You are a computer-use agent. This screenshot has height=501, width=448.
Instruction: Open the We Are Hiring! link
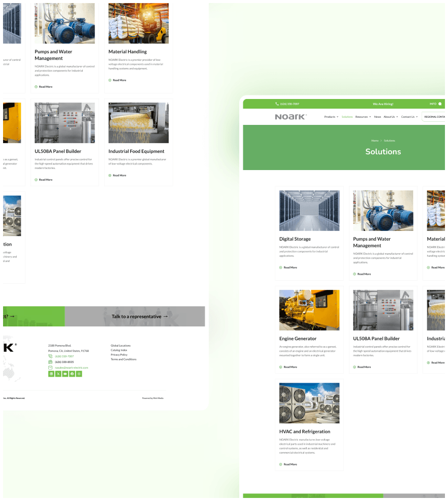point(383,104)
